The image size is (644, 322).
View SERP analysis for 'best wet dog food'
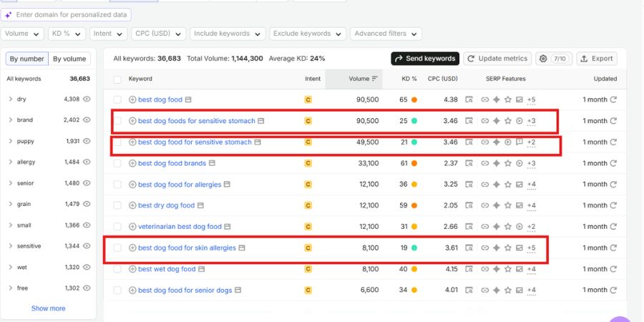pyautogui.click(x=469, y=269)
